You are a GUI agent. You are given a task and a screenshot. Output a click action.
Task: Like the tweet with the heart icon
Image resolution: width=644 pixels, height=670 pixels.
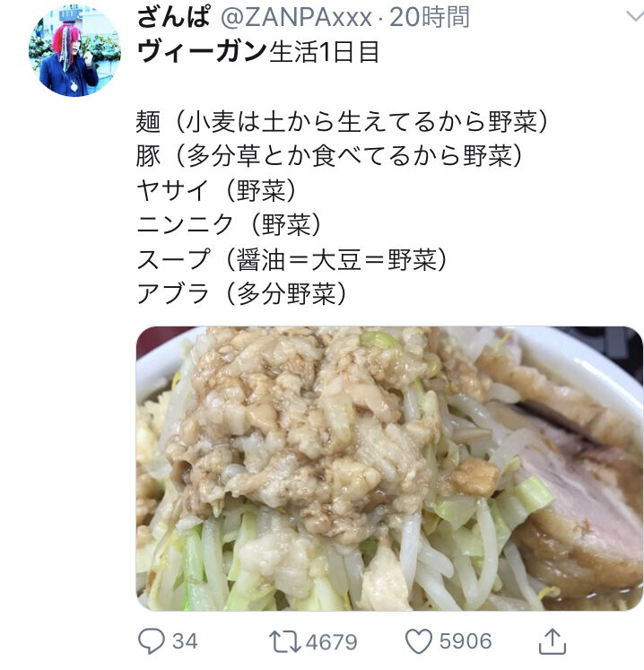[x=418, y=641]
